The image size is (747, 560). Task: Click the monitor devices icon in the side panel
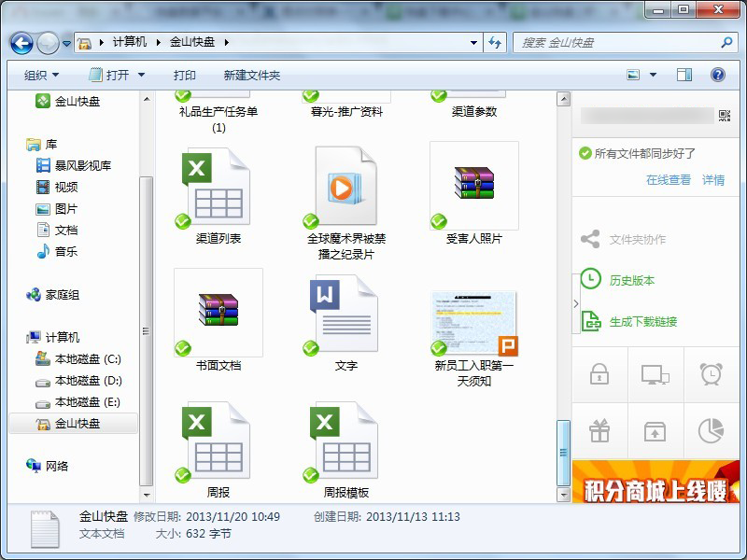655,375
